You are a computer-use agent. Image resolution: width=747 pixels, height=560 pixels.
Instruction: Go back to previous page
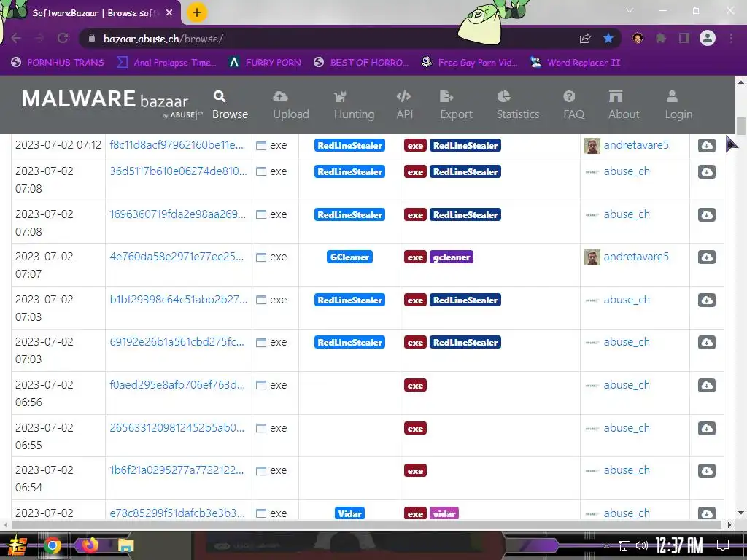pyautogui.click(x=16, y=38)
